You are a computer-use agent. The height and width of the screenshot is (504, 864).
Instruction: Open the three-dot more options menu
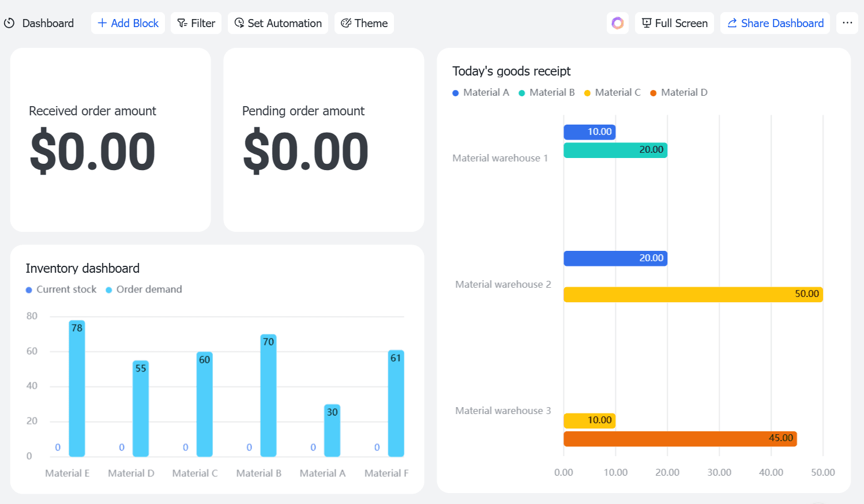[x=847, y=23]
